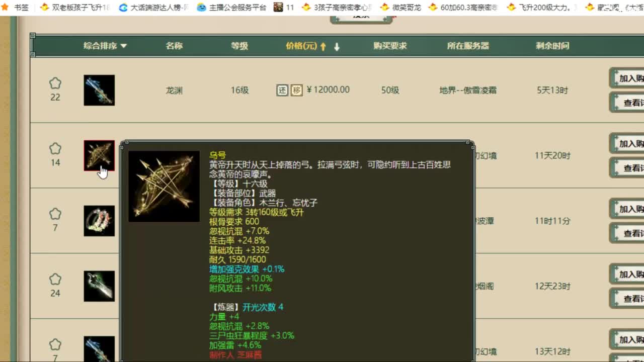644x362 pixels.
Task: Open the 综合排序 sort dropdown
Action: click(x=105, y=46)
